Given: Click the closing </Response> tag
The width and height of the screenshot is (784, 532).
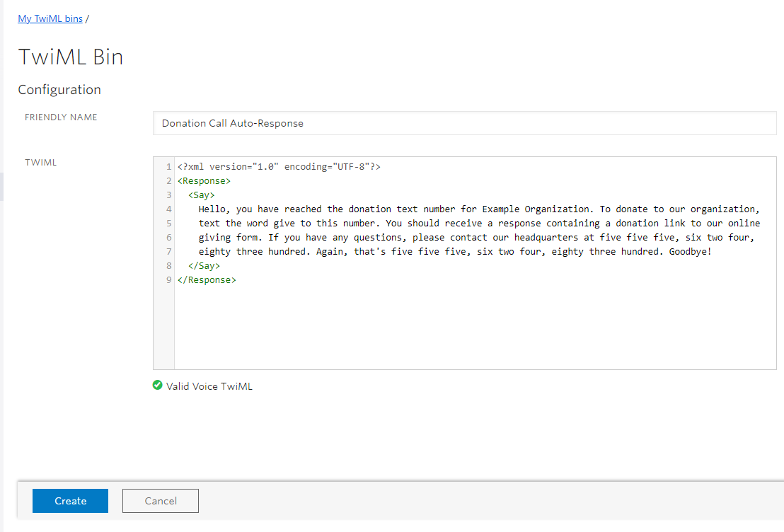Looking at the screenshot, I should pos(207,280).
